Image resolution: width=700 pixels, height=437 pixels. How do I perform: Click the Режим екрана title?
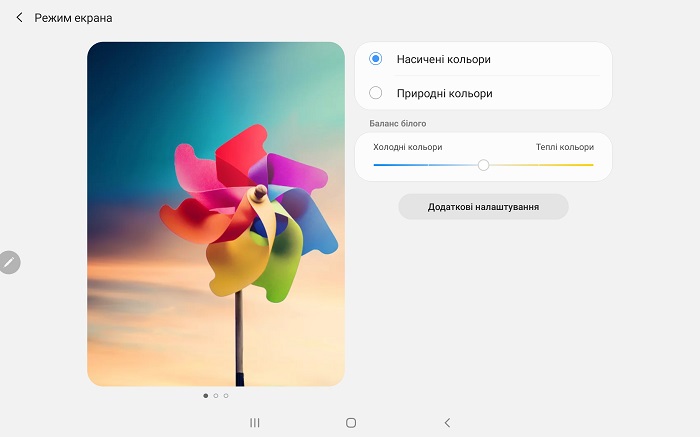tap(73, 18)
